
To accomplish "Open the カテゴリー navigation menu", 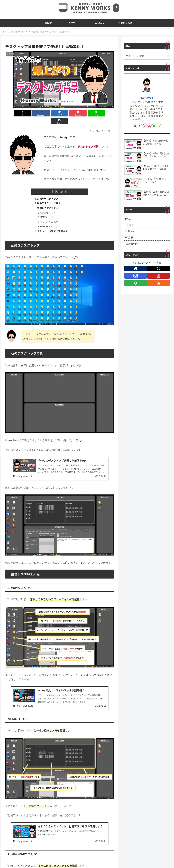I will 74,23.
